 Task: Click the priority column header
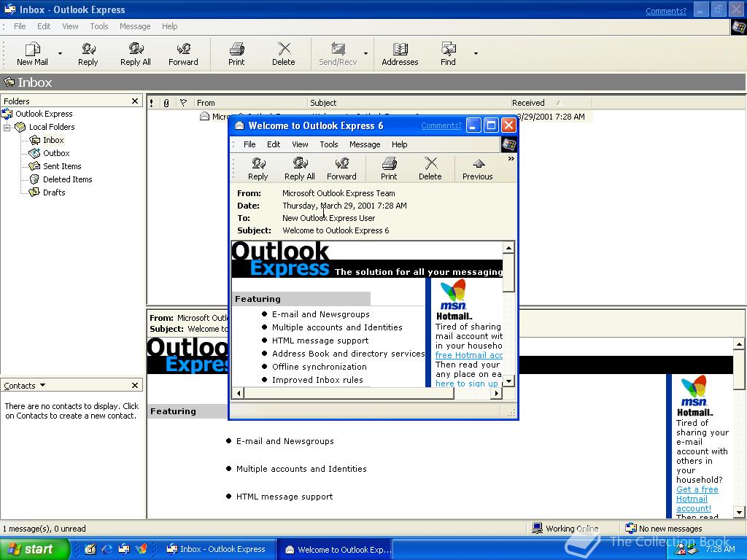pos(152,103)
